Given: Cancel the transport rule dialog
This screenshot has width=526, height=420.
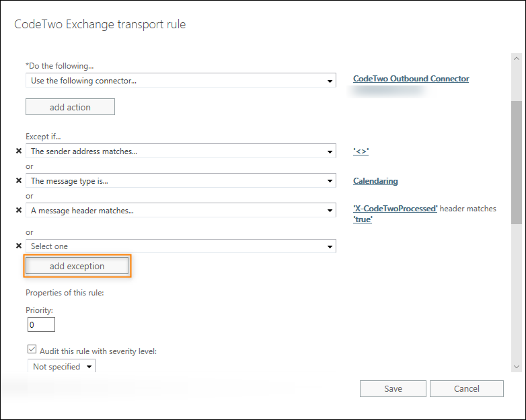Looking at the screenshot, I should (x=467, y=388).
